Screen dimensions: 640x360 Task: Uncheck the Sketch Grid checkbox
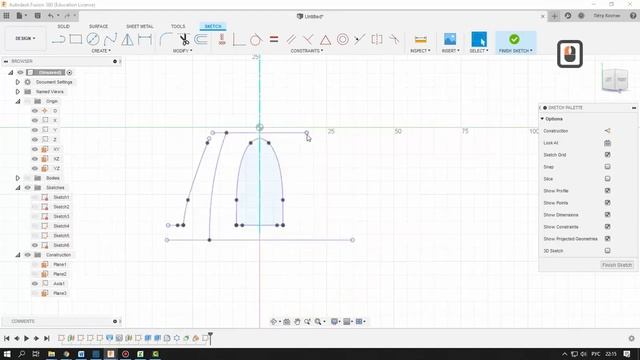(x=607, y=155)
